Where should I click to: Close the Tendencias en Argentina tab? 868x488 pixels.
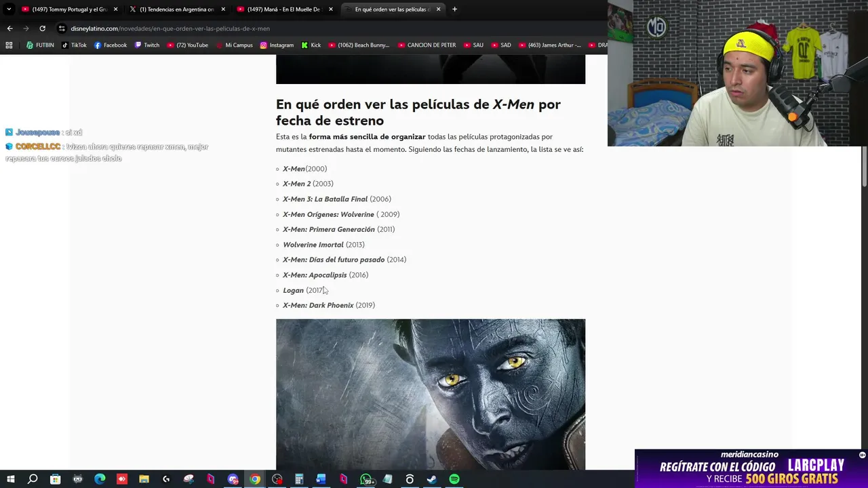[x=223, y=9]
